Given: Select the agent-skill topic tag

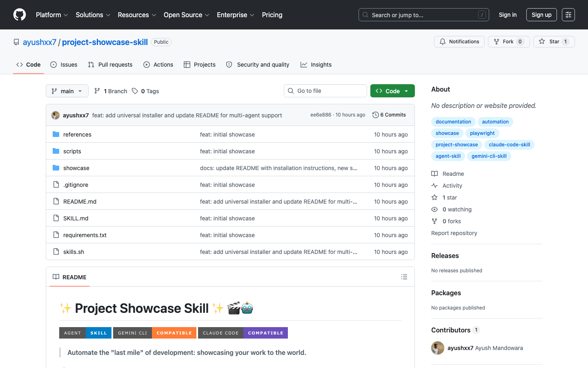Looking at the screenshot, I should (x=448, y=156).
